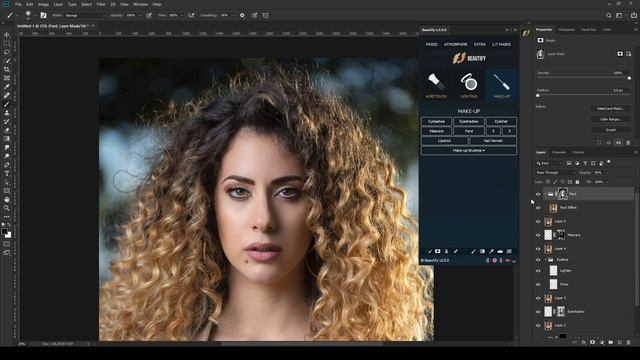Select the Mascara layer mask thumbnail

561,235
